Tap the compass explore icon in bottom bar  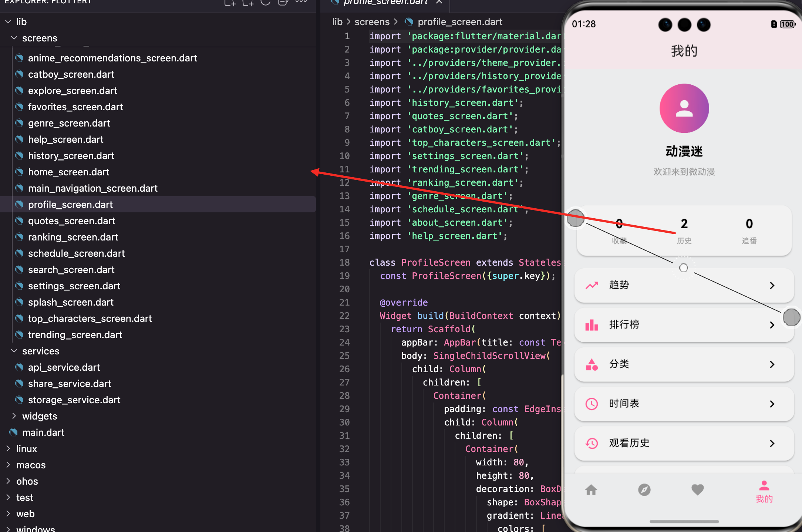click(x=644, y=490)
